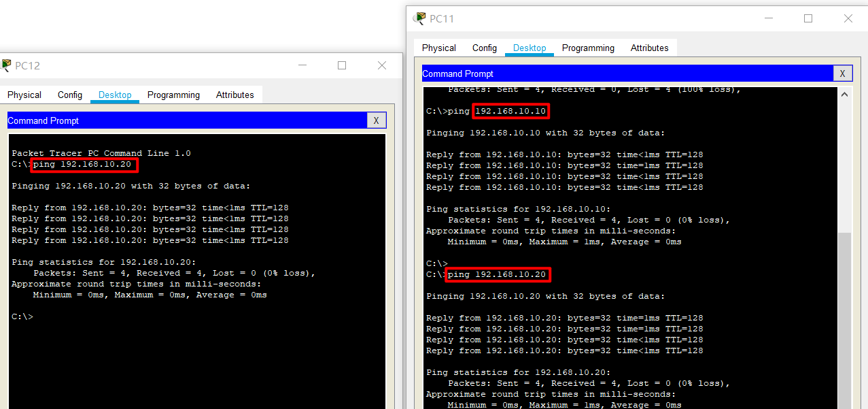Open the Physical tab in PC11 window
The image size is (868, 409).
[x=439, y=48]
